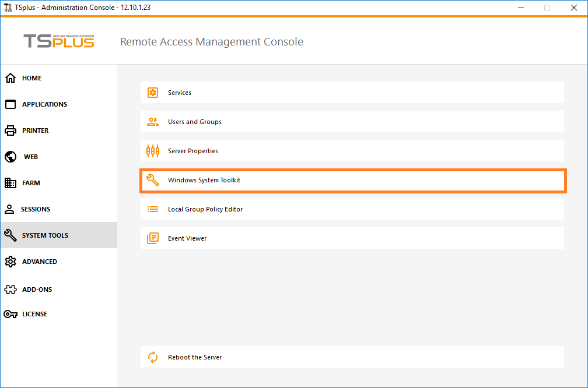The image size is (588, 388).
Task: Open Local Group Policy Editor
Action: pos(205,209)
